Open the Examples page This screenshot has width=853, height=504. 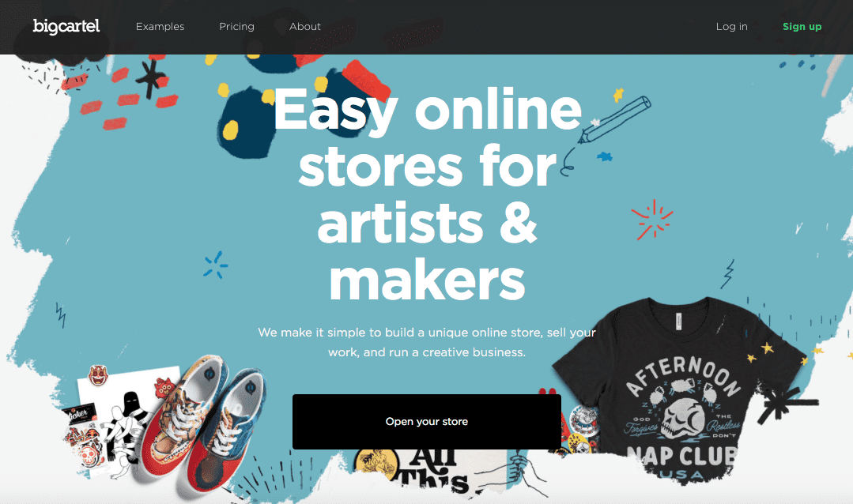[x=160, y=26]
